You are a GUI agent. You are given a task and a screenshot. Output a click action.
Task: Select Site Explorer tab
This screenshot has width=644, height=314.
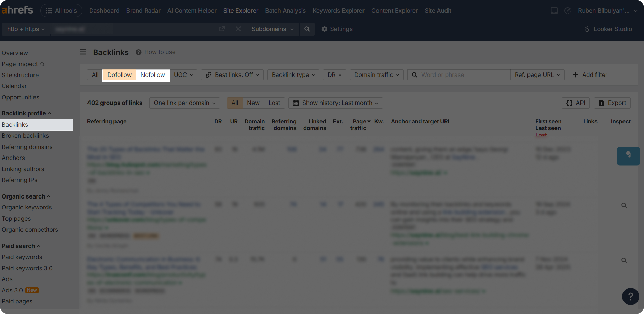coord(241,11)
